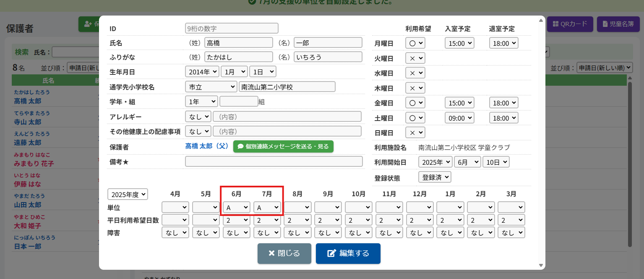This screenshot has width=644, height=279.
Task: Expand the 登録状態 dropdown
Action: click(435, 177)
